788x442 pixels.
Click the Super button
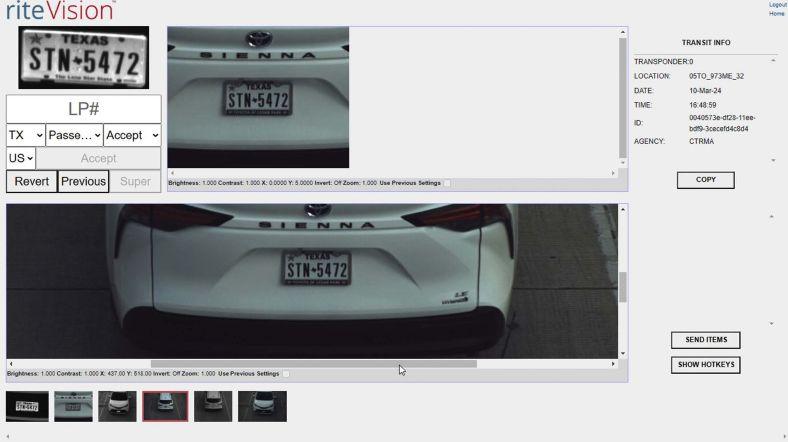tap(135, 181)
